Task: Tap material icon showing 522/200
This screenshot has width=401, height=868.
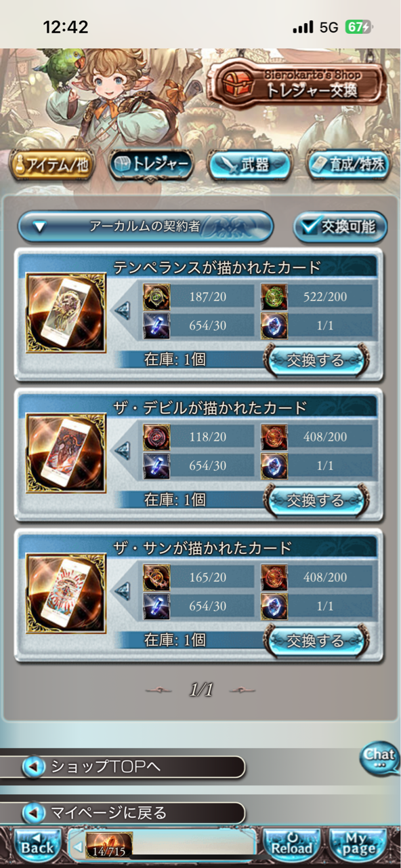Action: [274, 297]
